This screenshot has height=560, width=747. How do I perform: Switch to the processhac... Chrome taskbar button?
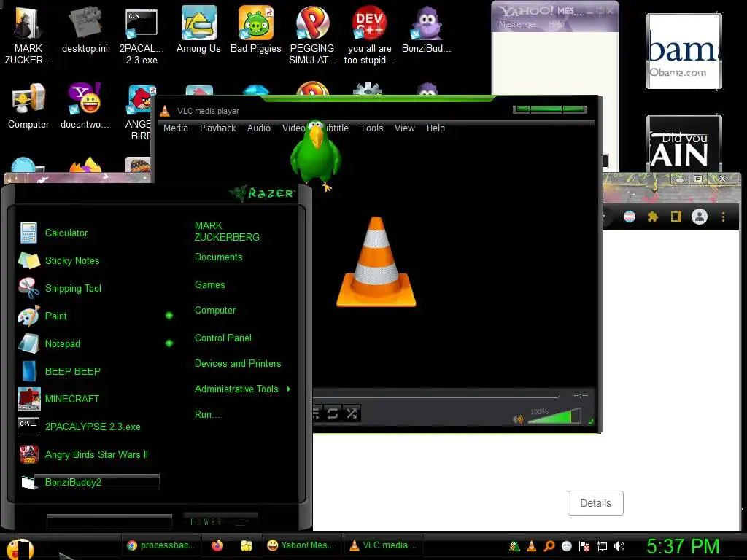point(161,545)
